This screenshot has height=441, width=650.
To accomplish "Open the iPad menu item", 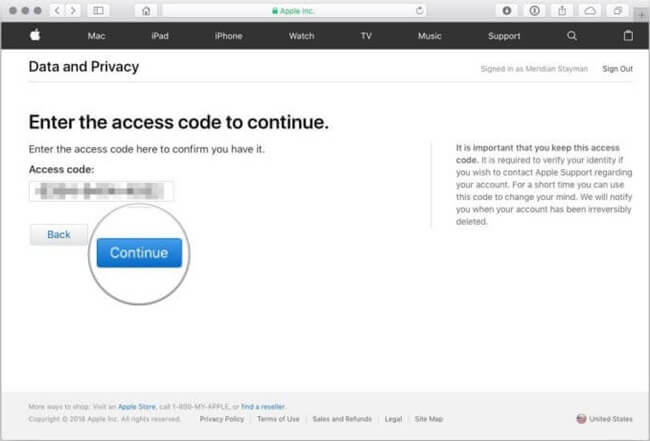I will point(160,36).
